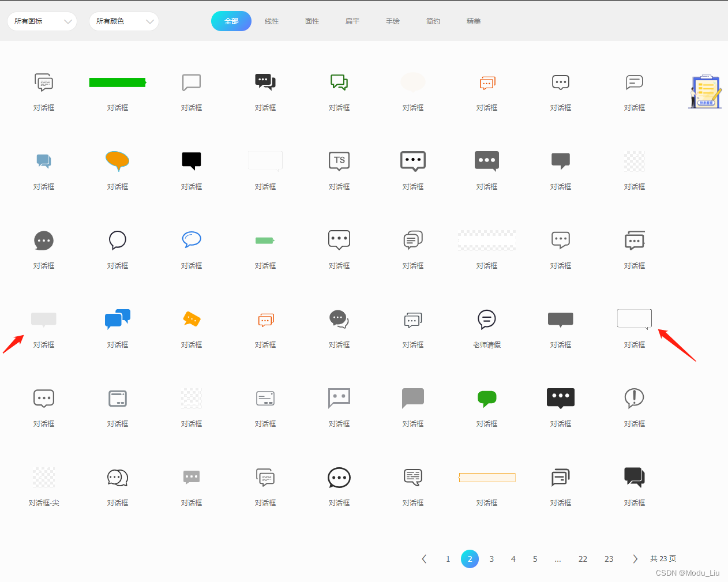Switch to the 扁平 tab
Image resolution: width=728 pixels, height=582 pixels.
coord(352,21)
